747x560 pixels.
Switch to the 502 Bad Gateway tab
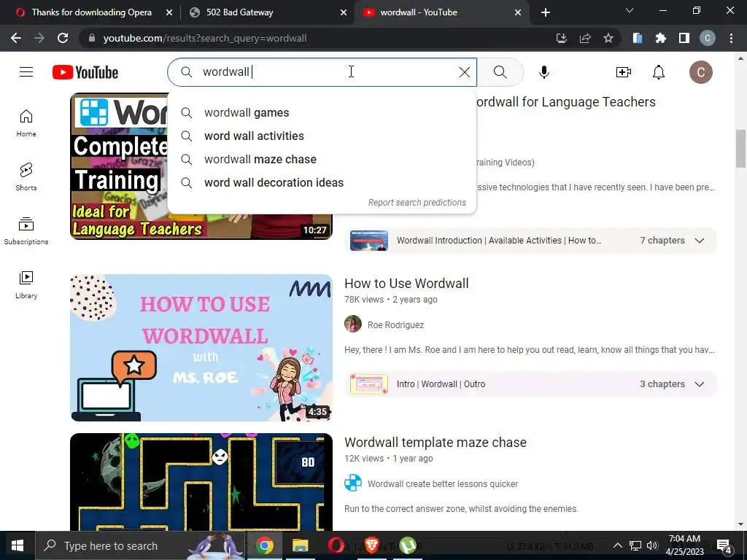(x=239, y=12)
